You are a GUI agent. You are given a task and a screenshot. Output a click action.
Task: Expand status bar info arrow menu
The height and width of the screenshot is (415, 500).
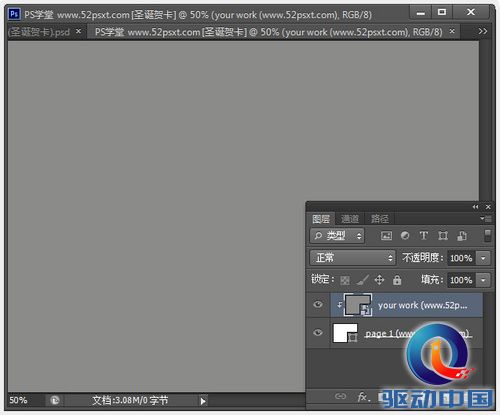tap(203, 401)
